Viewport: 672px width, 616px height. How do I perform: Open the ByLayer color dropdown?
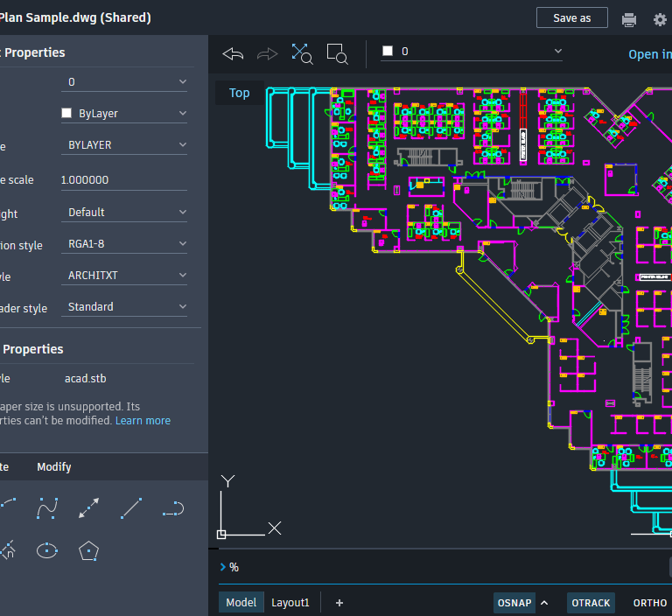point(124,113)
